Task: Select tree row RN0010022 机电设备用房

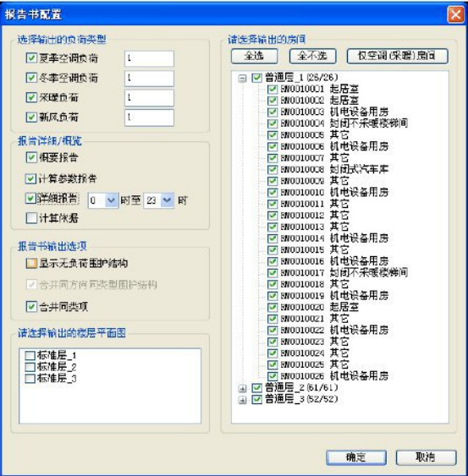Action: [334, 330]
